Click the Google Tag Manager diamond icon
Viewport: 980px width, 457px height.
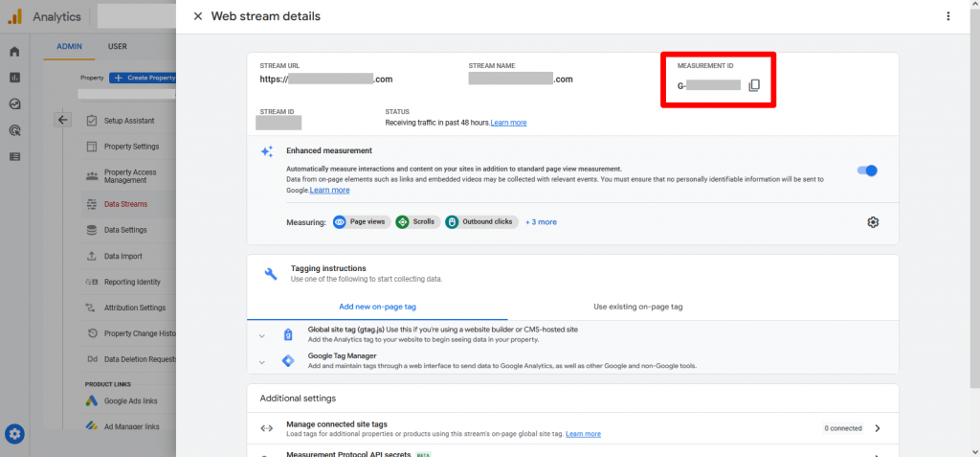tap(287, 361)
